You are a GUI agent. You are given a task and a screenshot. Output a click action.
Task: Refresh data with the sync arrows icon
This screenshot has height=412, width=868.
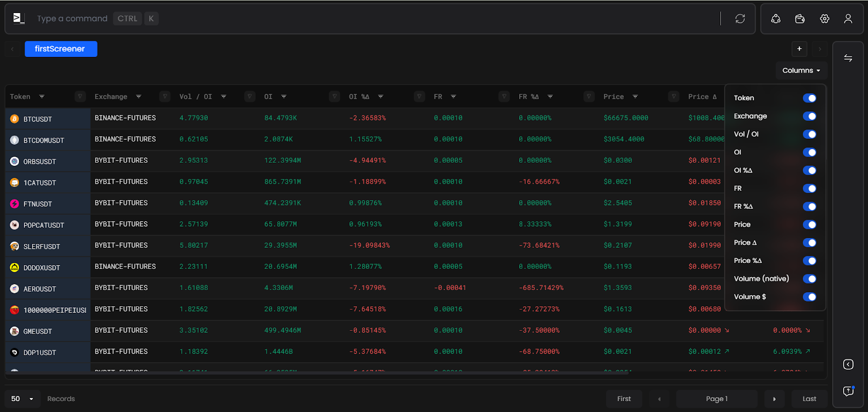pos(740,18)
